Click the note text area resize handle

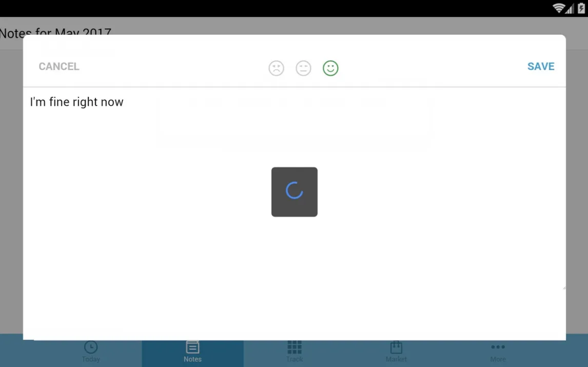coord(563,288)
